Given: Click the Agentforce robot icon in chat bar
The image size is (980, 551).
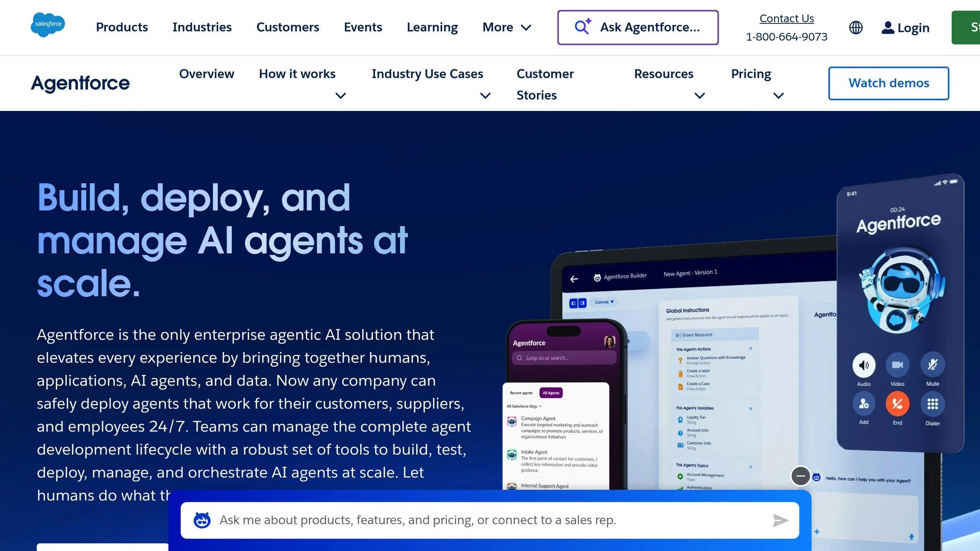Looking at the screenshot, I should 202,520.
